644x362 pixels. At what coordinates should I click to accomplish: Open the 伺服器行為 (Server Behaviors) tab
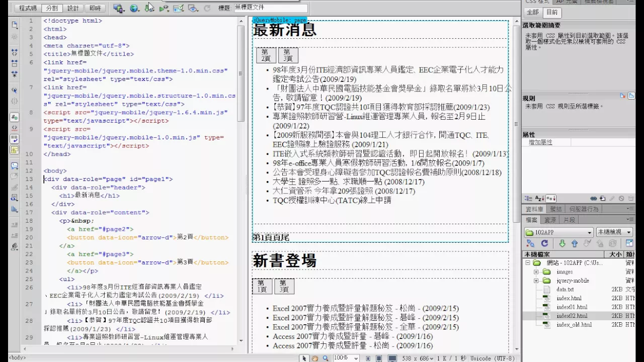[x=584, y=209]
